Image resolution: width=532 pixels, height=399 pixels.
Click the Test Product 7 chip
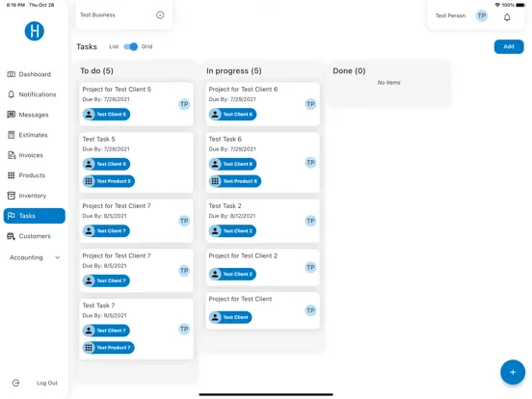click(x=109, y=348)
